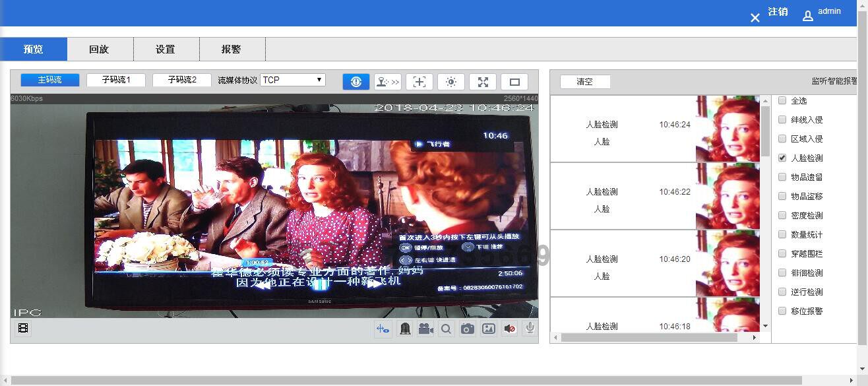Toggle the tracking eye overlay icon

[x=383, y=329]
